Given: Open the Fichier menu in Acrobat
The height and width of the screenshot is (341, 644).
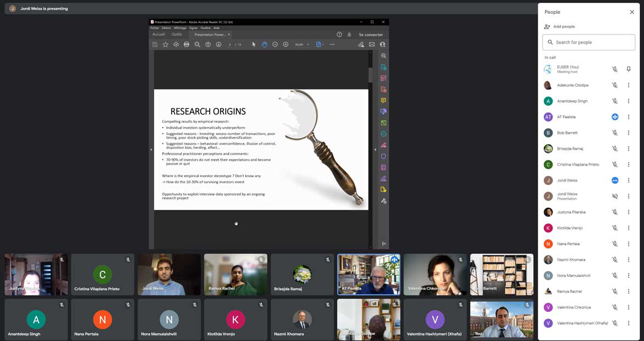Looking at the screenshot, I should coord(154,28).
